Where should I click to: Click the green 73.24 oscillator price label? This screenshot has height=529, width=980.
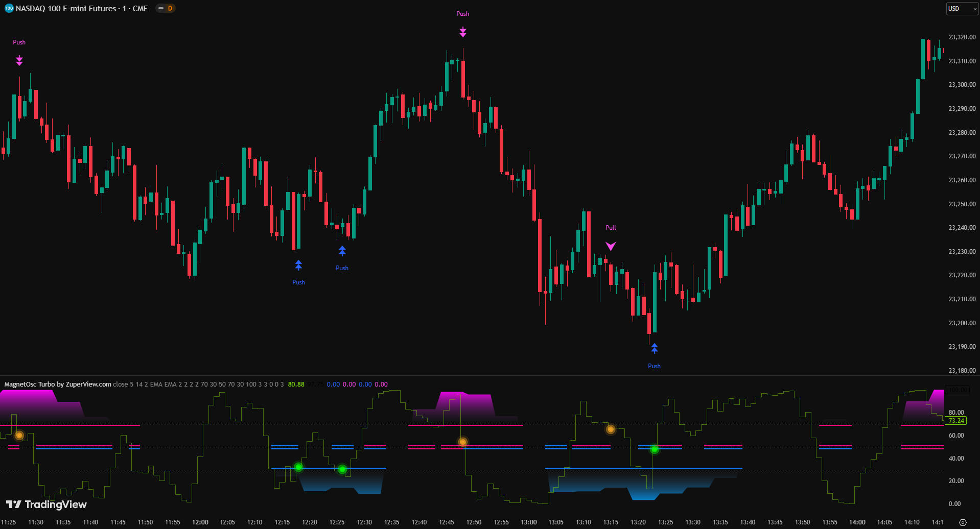(x=955, y=421)
